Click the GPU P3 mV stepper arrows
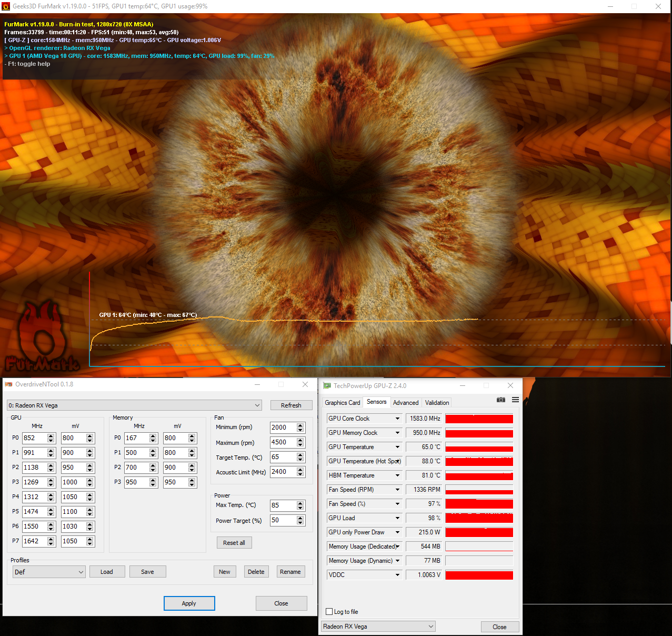The width and height of the screenshot is (672, 636). coord(90,482)
